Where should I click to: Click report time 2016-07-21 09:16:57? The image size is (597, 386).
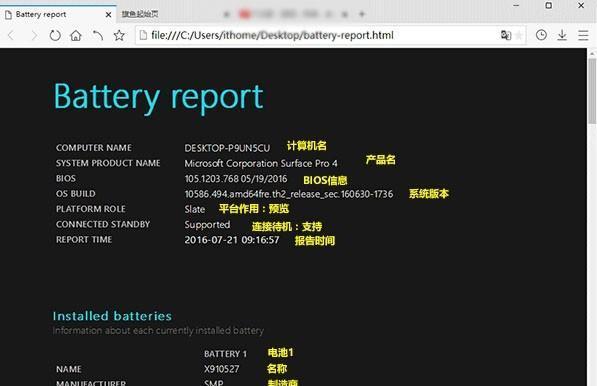231,240
